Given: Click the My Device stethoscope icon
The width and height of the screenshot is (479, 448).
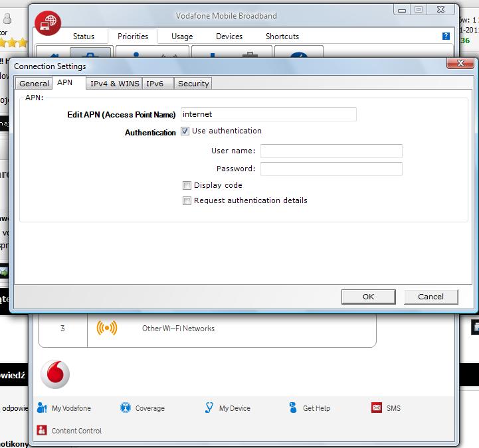Looking at the screenshot, I should coord(209,408).
